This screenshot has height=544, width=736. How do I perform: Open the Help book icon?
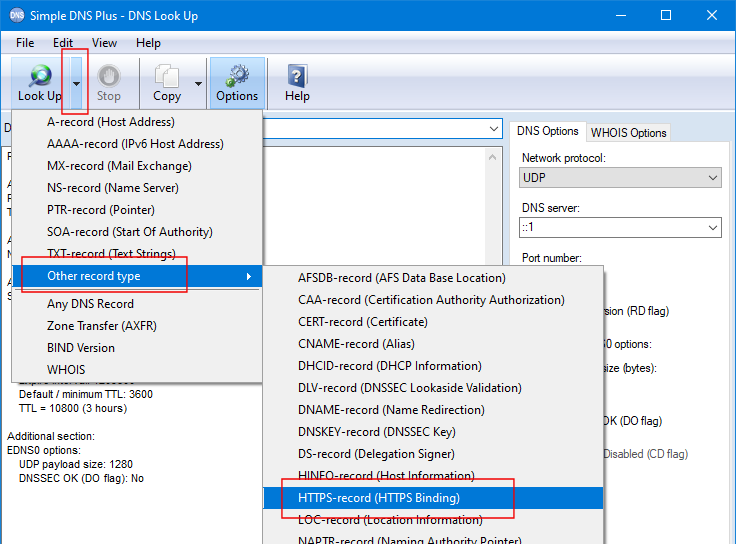(297, 76)
